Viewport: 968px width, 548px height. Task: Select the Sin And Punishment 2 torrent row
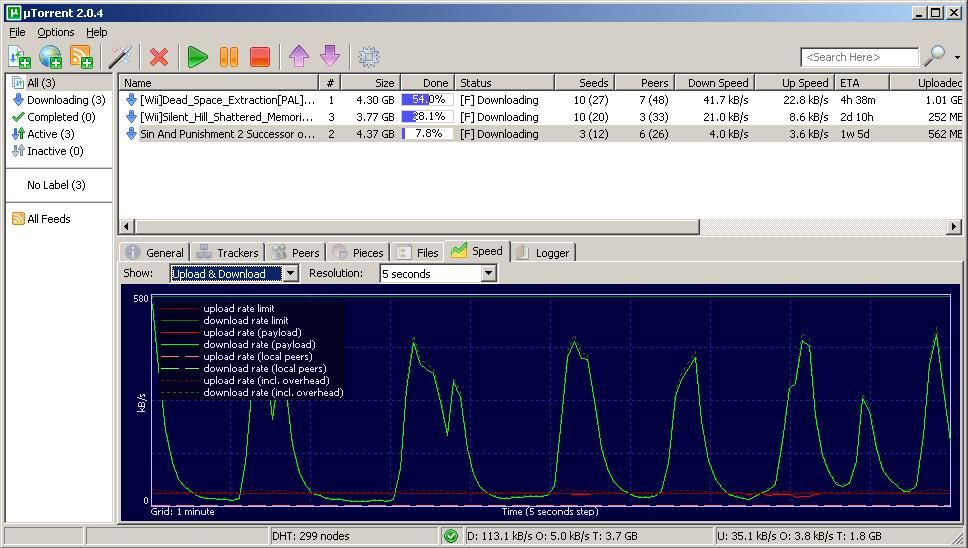click(540, 134)
